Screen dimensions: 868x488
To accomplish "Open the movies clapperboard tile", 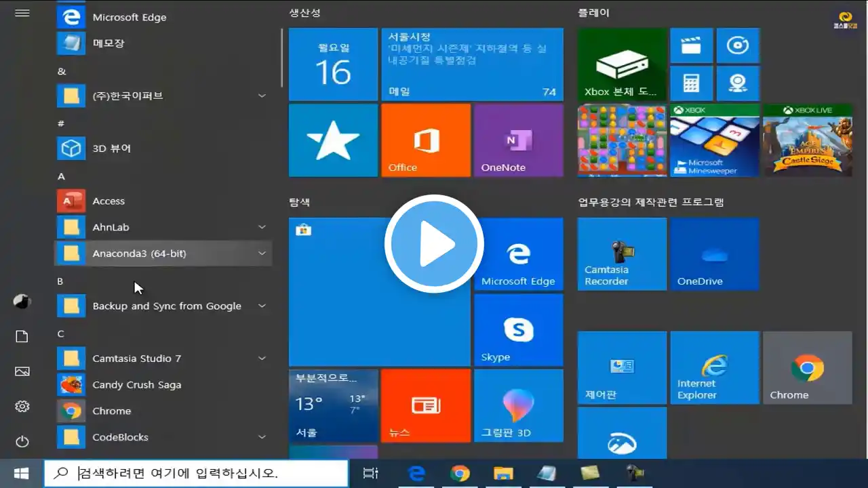I will pyautogui.click(x=691, y=45).
